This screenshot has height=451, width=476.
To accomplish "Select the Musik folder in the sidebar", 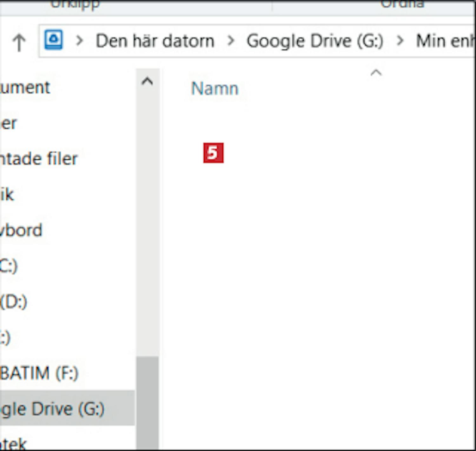I will [x=7, y=194].
